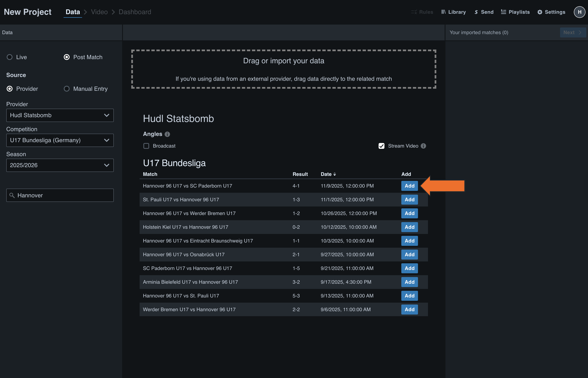Enable the Broadcast angle checkbox
The image size is (588, 378).
(146, 146)
